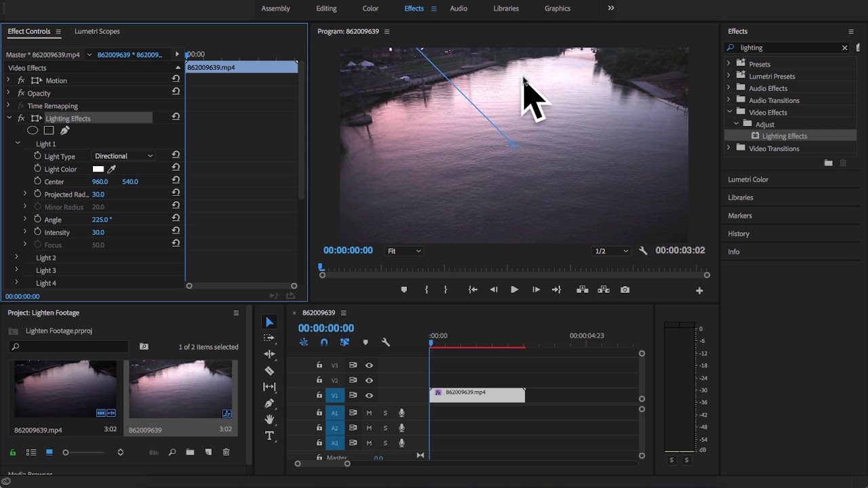Toggle V3 track output eye
868x488 pixels.
pos(369,365)
